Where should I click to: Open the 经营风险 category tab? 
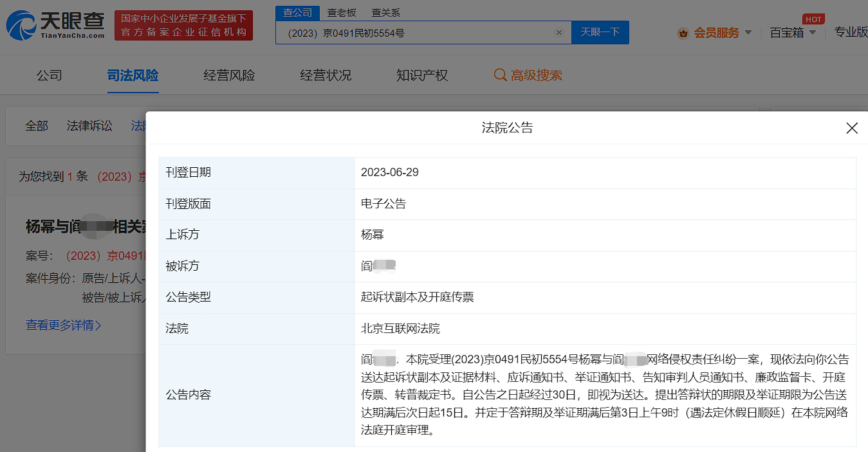229,75
